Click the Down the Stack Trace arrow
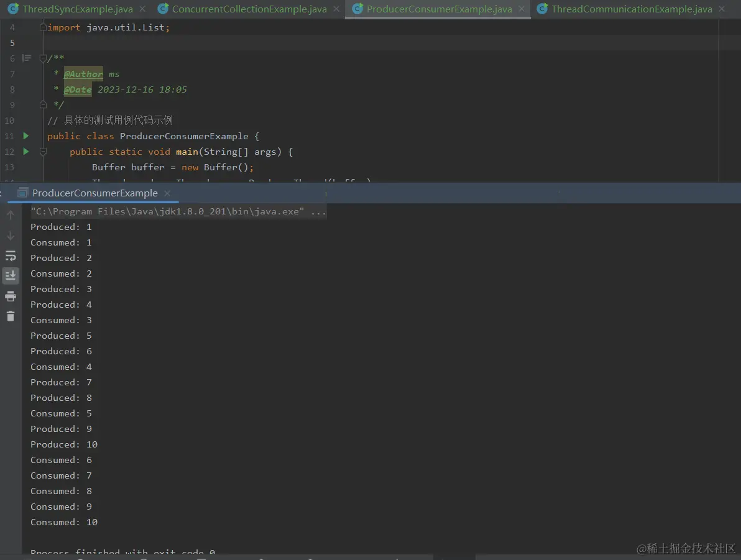The width and height of the screenshot is (741, 560). [x=11, y=236]
